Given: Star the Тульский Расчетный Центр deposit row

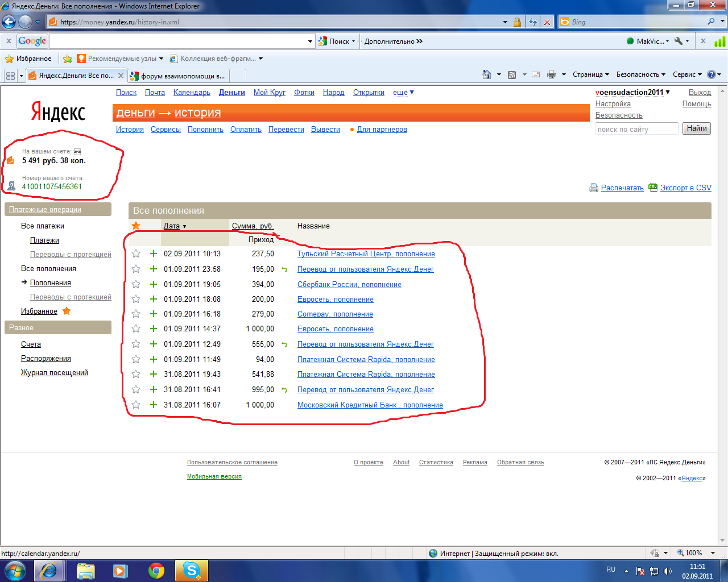Looking at the screenshot, I should tap(136, 253).
